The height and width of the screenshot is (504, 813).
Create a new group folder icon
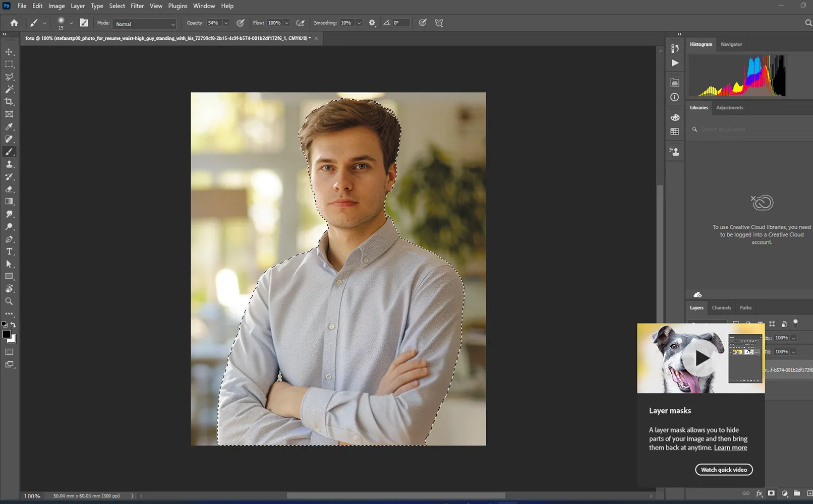click(797, 493)
